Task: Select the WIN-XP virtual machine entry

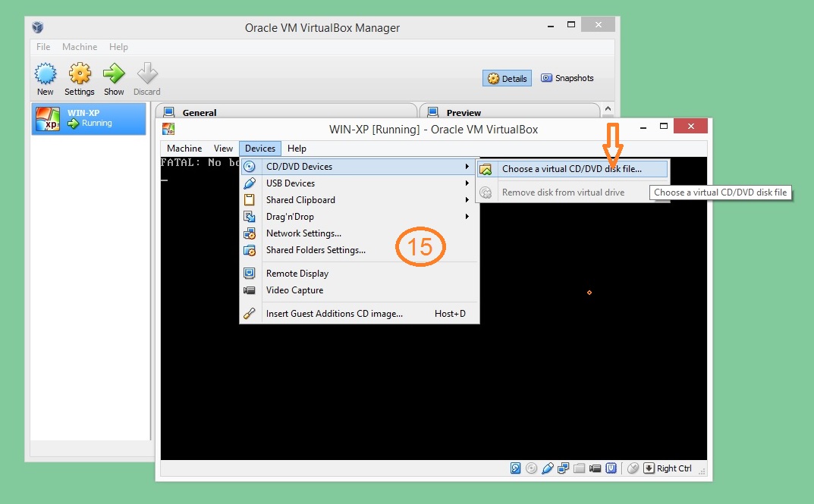Action: pos(89,118)
